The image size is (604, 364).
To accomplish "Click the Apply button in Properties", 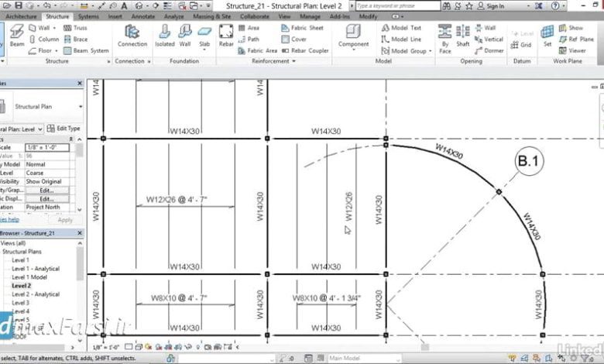I will pyautogui.click(x=65, y=220).
